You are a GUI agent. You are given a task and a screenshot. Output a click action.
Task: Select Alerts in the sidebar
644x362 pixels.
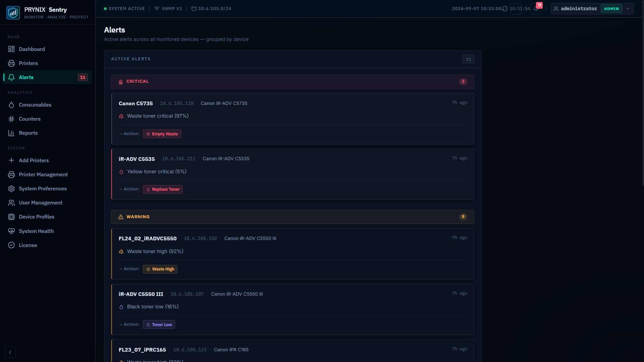(x=48, y=77)
